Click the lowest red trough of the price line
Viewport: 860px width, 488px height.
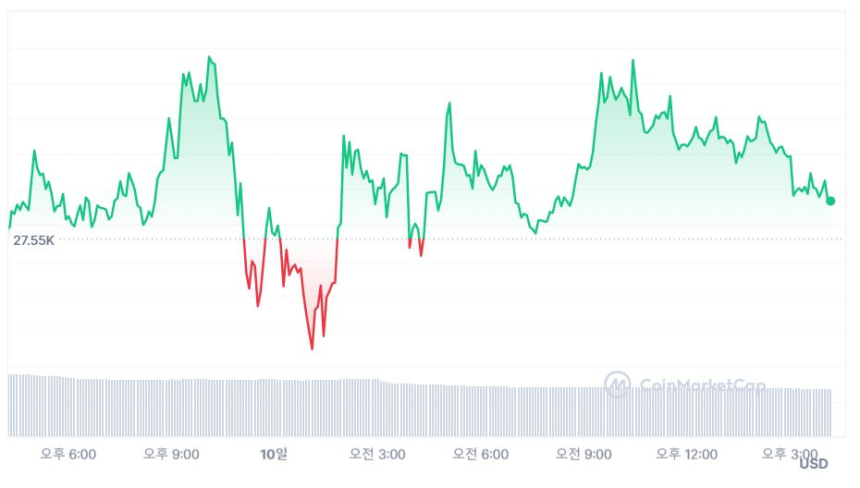coord(312,348)
